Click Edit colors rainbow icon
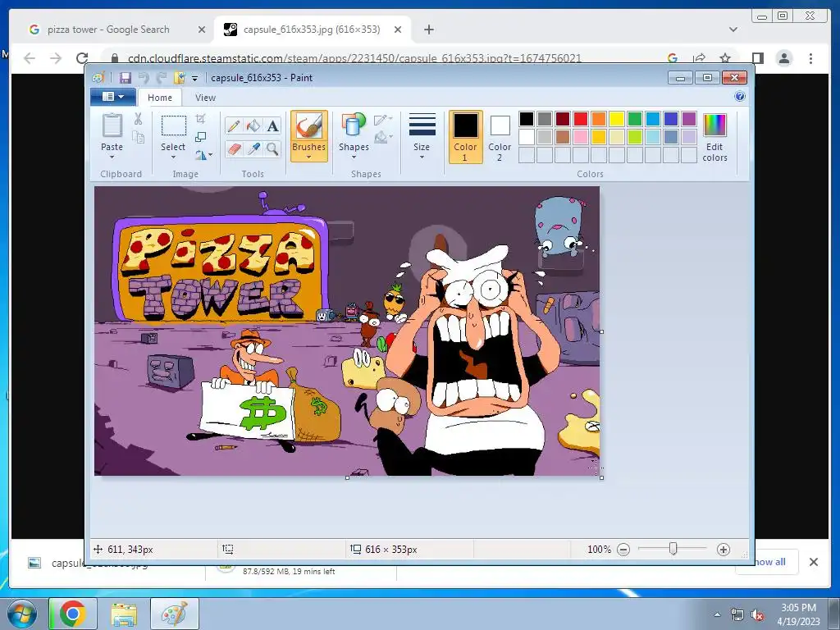Viewport: 840px width, 630px height. click(x=714, y=126)
